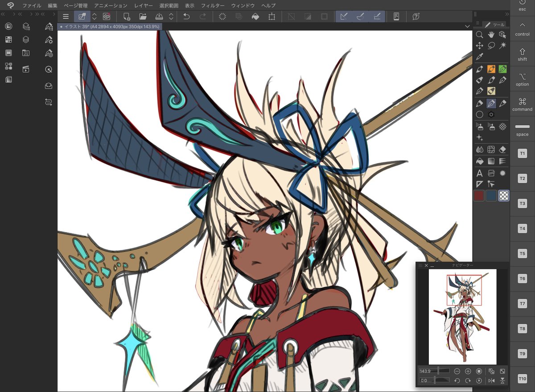Select the Zoom magnifier tool

pos(479,34)
